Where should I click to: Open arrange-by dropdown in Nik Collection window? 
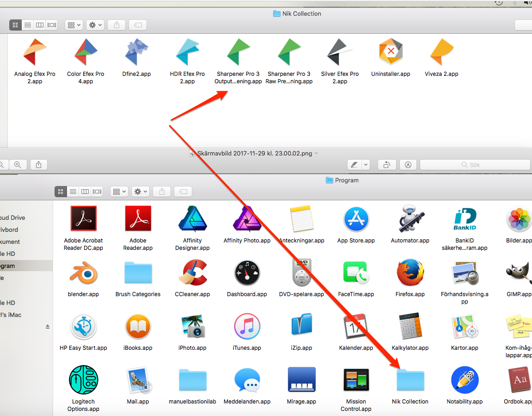point(74,25)
